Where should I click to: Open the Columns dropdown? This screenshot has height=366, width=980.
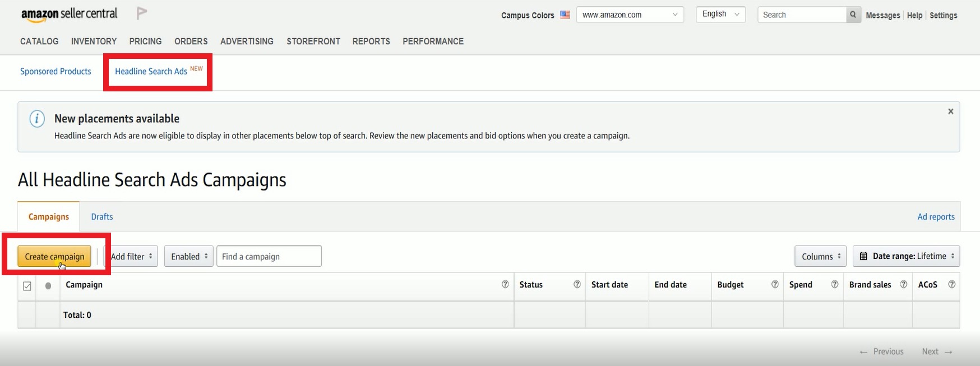pos(820,256)
